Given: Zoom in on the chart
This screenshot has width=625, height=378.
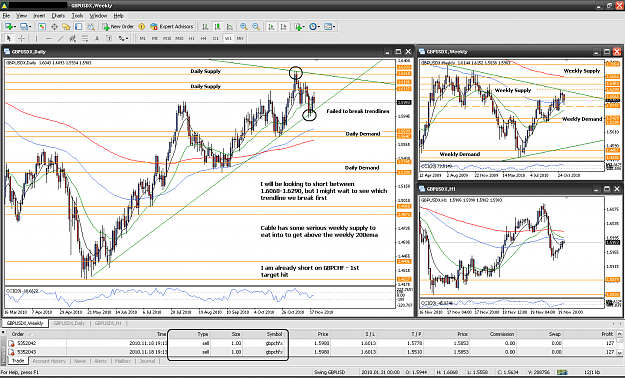Looking at the screenshot, I should click(x=244, y=27).
